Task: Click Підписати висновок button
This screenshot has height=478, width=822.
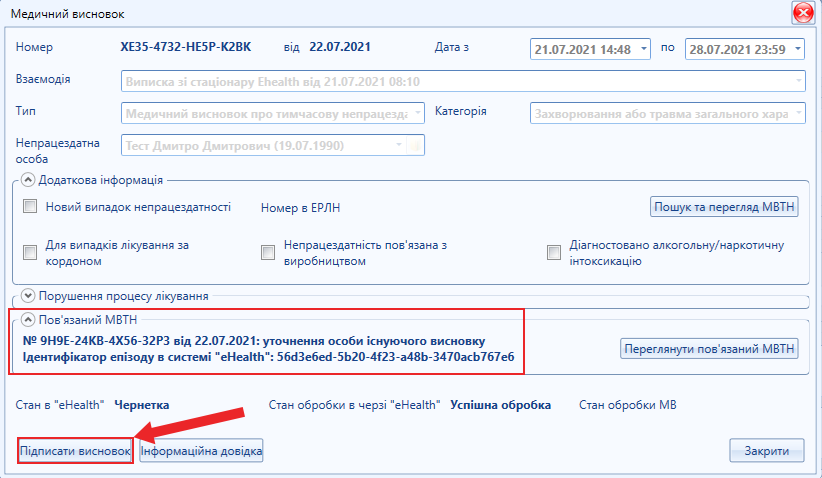Action: pyautogui.click(x=75, y=451)
